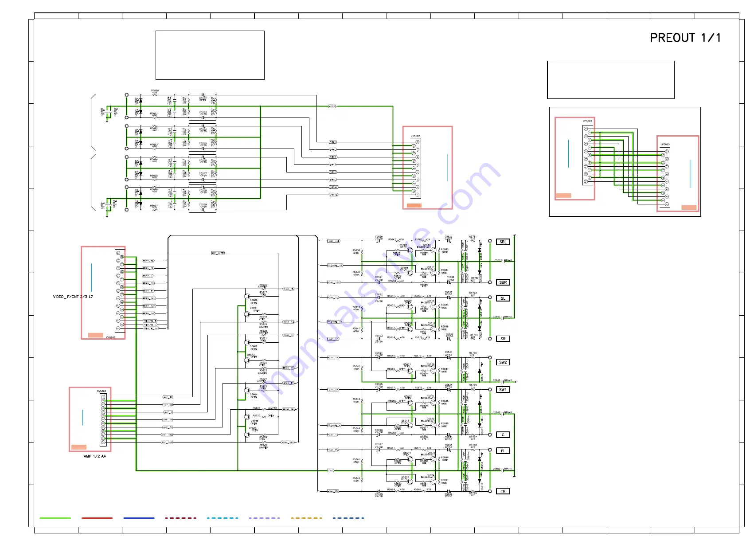
Task: Click the solid blue legend line
Action: (139, 518)
